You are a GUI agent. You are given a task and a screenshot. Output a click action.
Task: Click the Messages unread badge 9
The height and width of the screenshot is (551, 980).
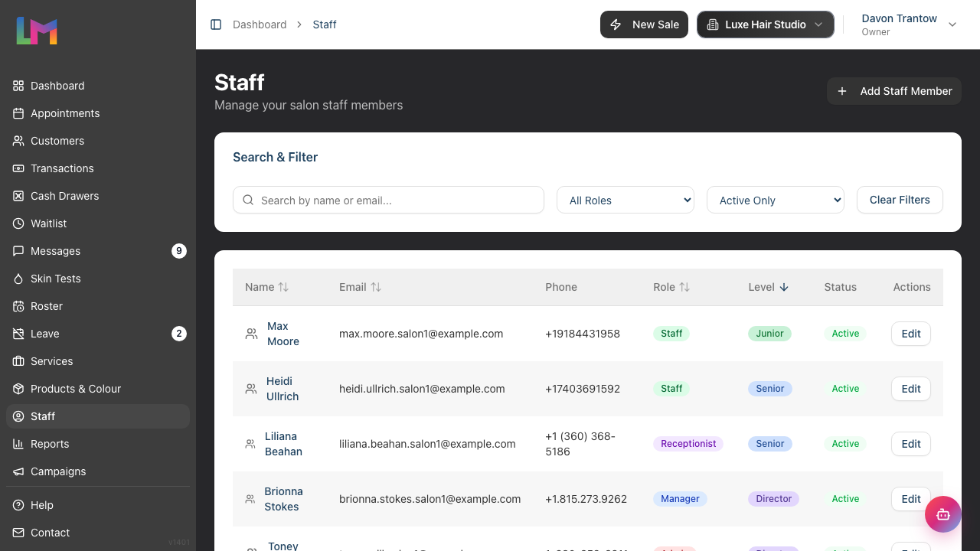[179, 251]
